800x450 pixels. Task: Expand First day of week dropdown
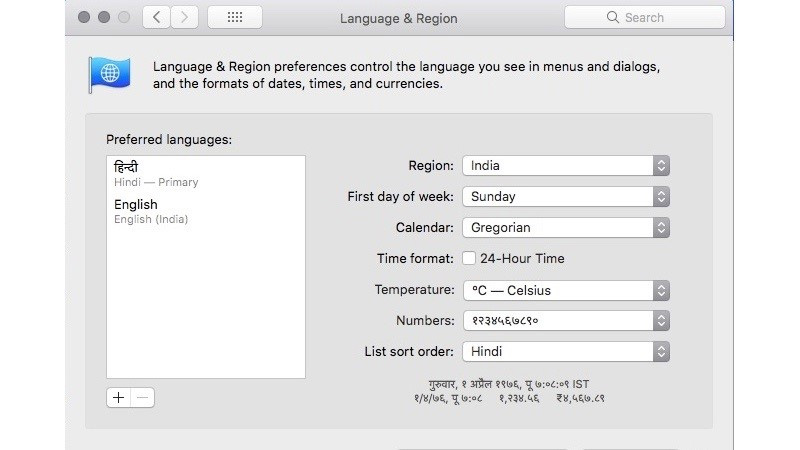pyautogui.click(x=565, y=197)
